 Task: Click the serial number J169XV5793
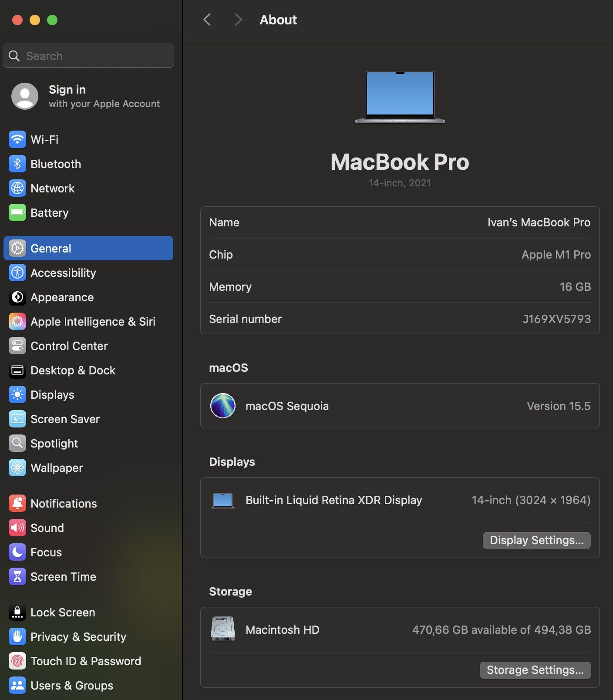556,319
